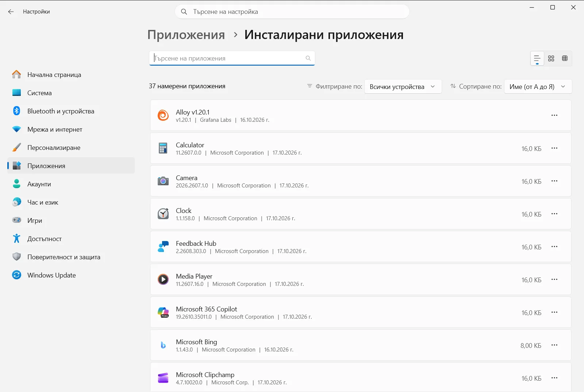Click the Microsoft Clipchamp app name
Viewport: 584px width, 392px height.
(x=205, y=374)
